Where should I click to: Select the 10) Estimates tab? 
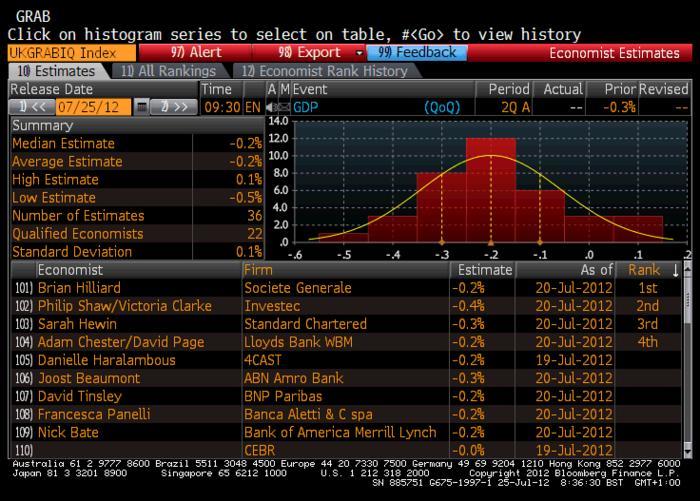[x=56, y=71]
